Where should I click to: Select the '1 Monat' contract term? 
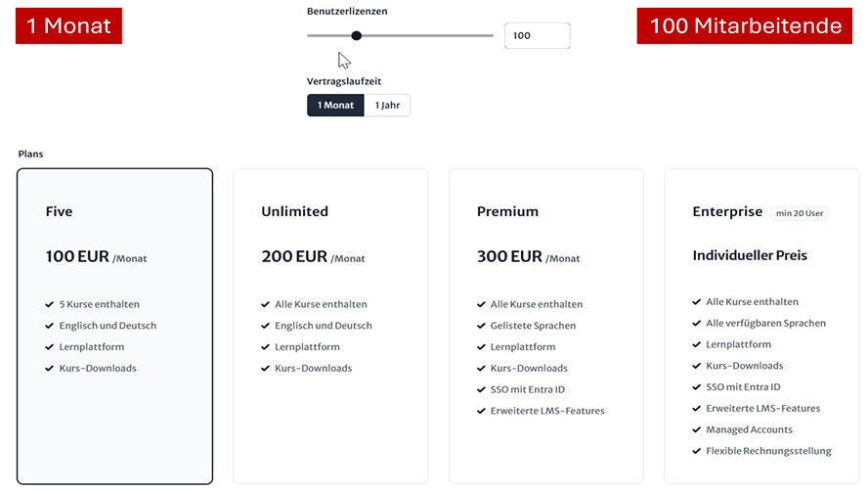[335, 106]
